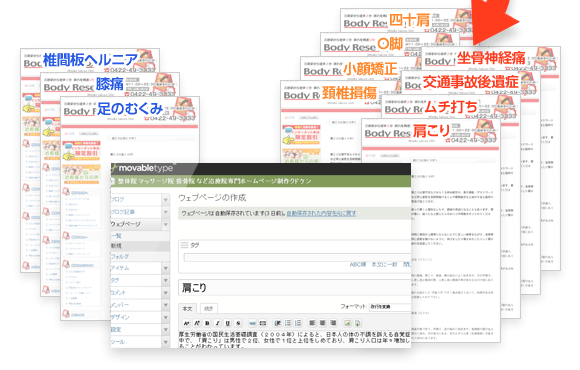Toggle italic formatting in the editor toolbar

(x=218, y=323)
